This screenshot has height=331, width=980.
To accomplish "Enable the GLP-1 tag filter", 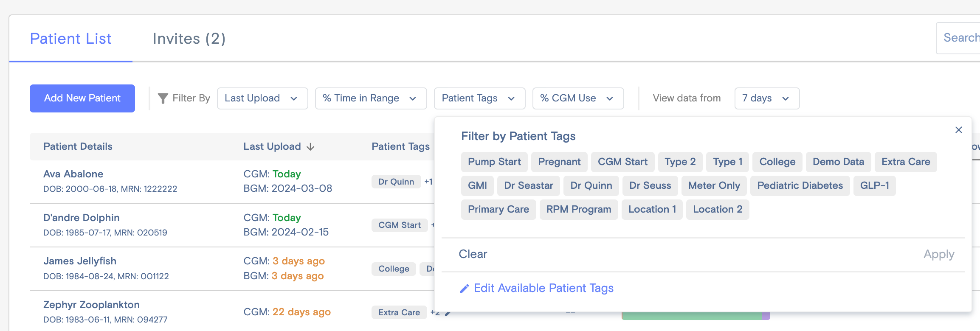I will click(x=875, y=185).
